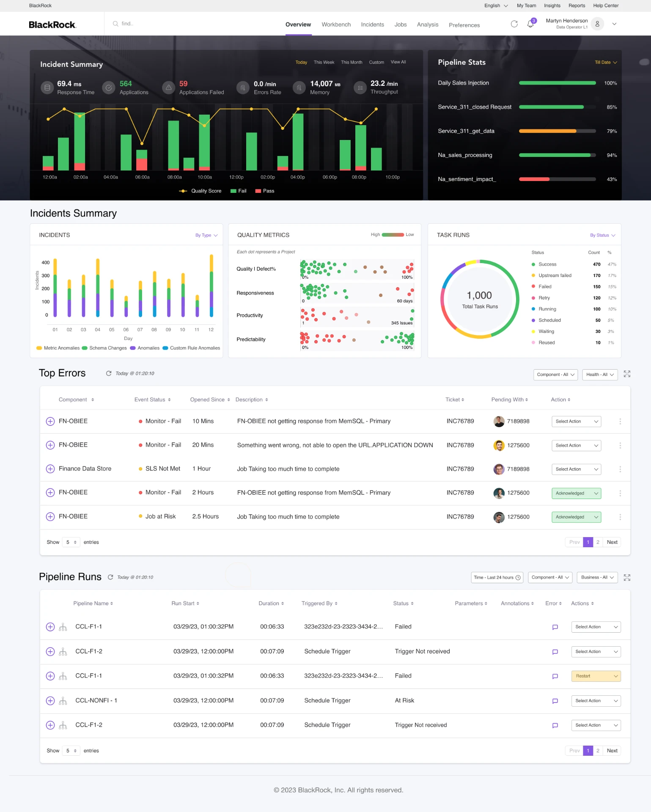The width and height of the screenshot is (651, 812).
Task: Click the Applications Failed warning icon
Action: click(168, 88)
